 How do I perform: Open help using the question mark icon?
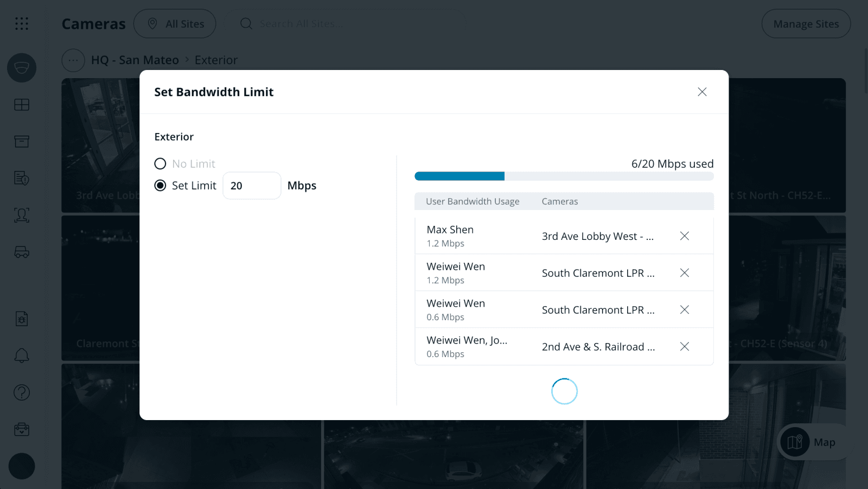(x=22, y=392)
